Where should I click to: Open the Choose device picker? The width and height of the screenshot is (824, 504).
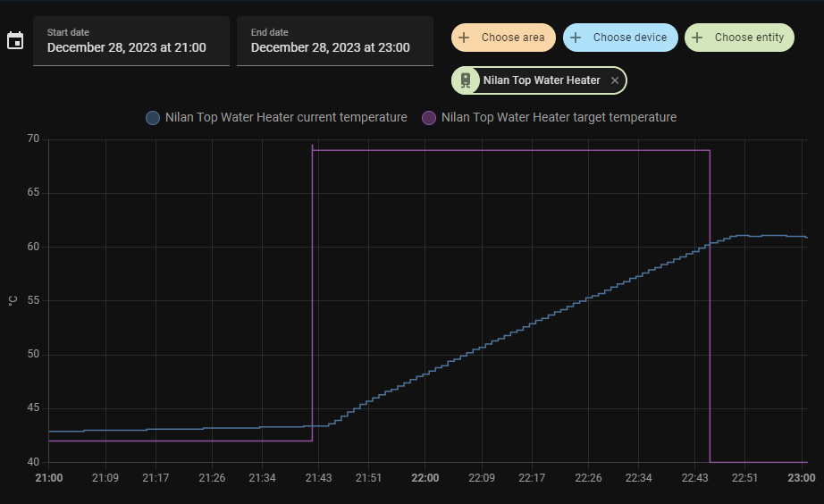pyautogui.click(x=619, y=38)
